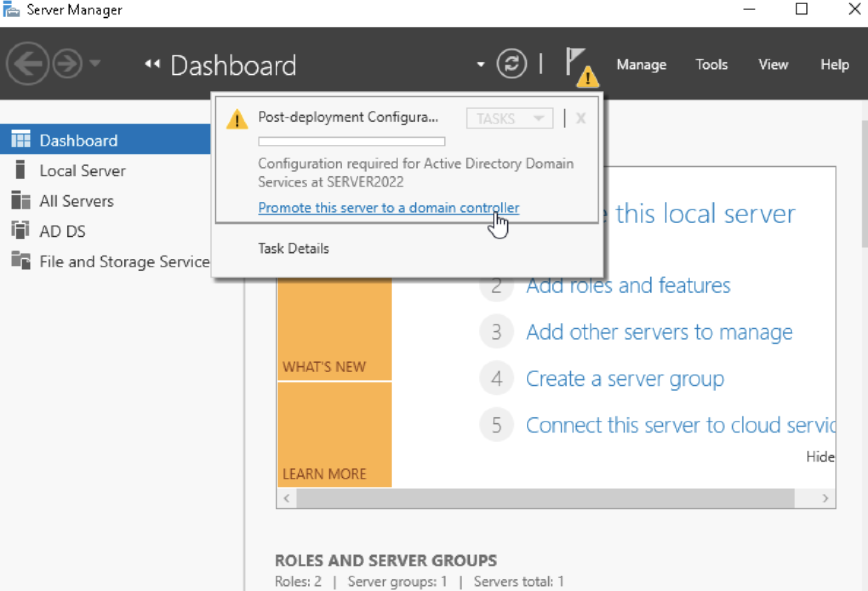Viewport: 868px width, 591px height.
Task: Click the step 5 number circle
Action: tap(496, 425)
